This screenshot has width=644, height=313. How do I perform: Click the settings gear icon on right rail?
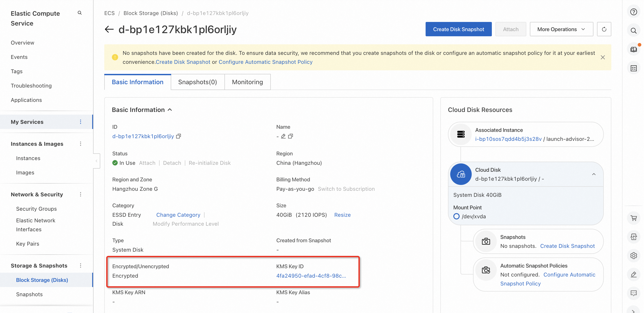pyautogui.click(x=633, y=256)
